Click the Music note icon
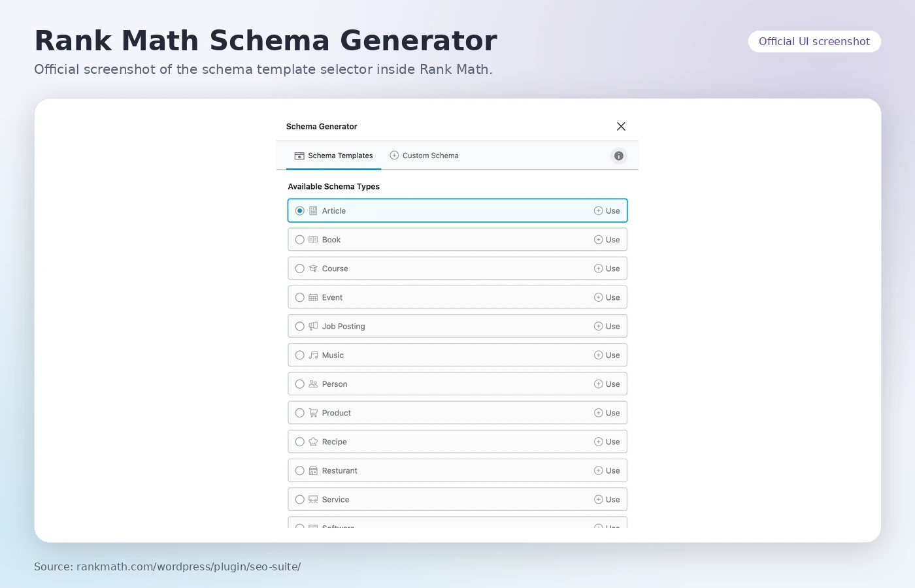 click(x=313, y=355)
